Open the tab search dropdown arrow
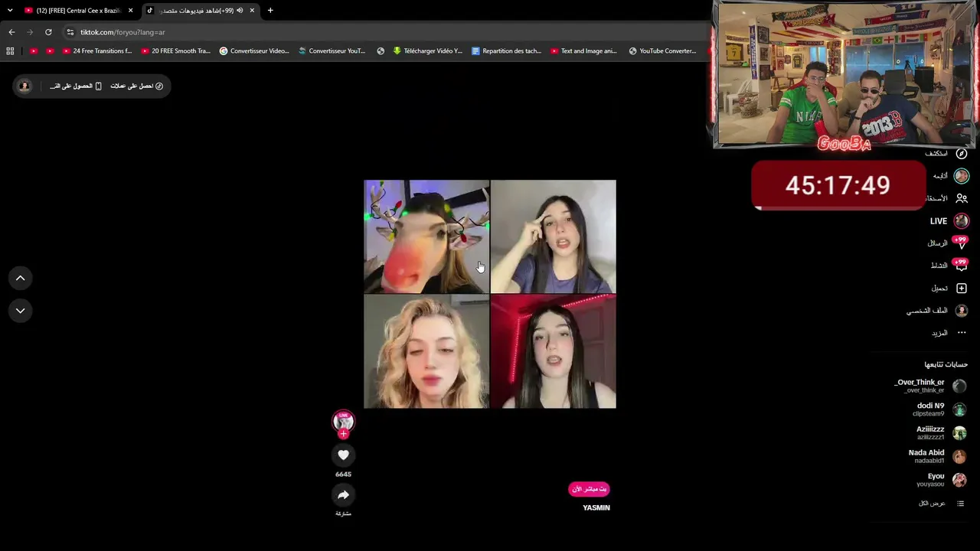This screenshot has height=551, width=980. 10,11
